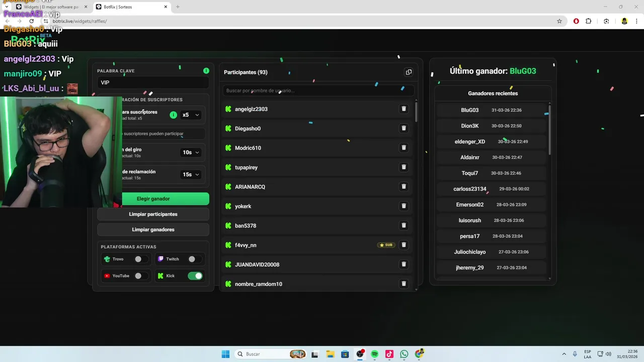Click participants list scrollbar

tap(416, 112)
